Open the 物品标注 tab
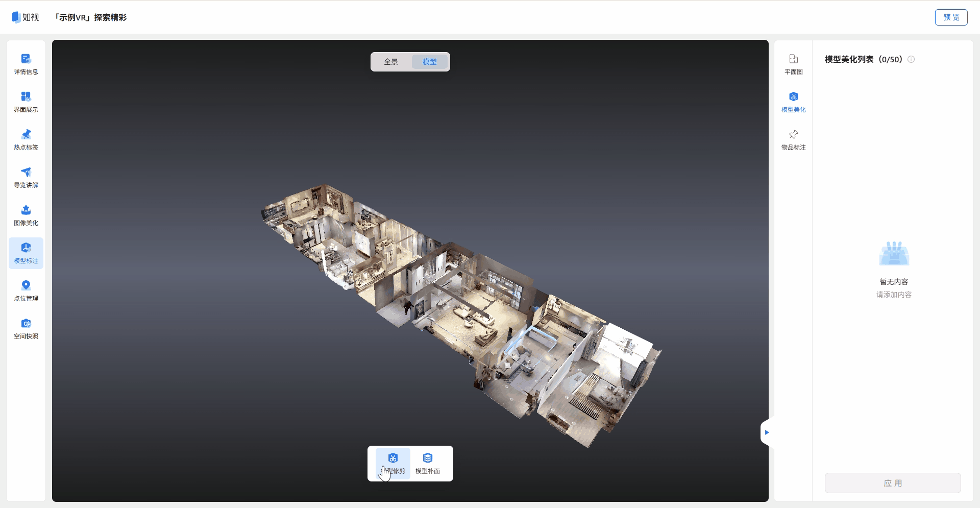Image resolution: width=980 pixels, height=508 pixels. click(793, 139)
